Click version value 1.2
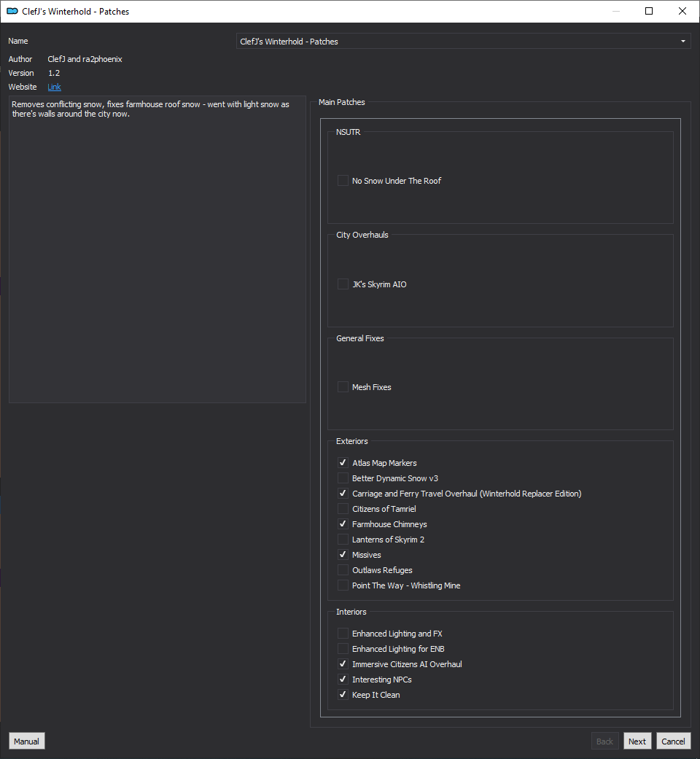Screen dimensions: 700x759 point(54,73)
